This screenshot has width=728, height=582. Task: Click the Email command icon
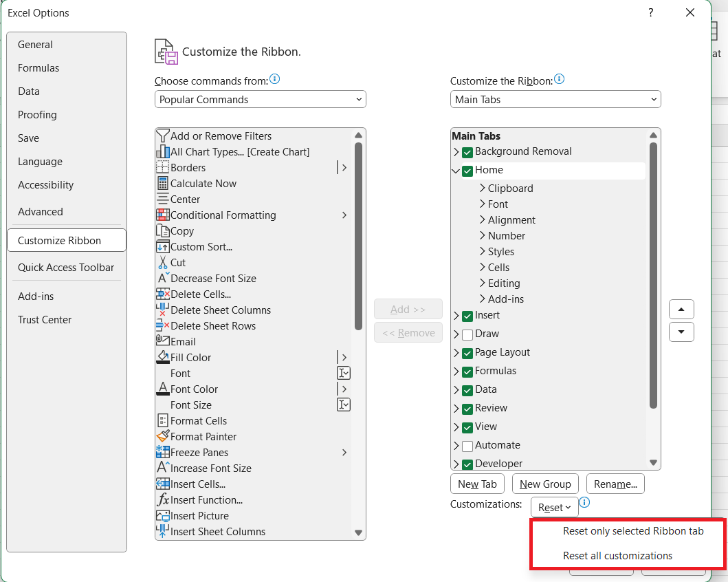pos(162,341)
